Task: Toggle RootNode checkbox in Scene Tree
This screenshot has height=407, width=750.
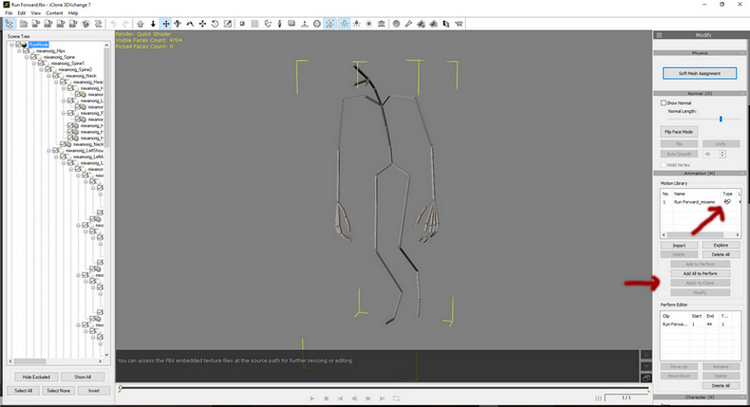Action: point(20,44)
